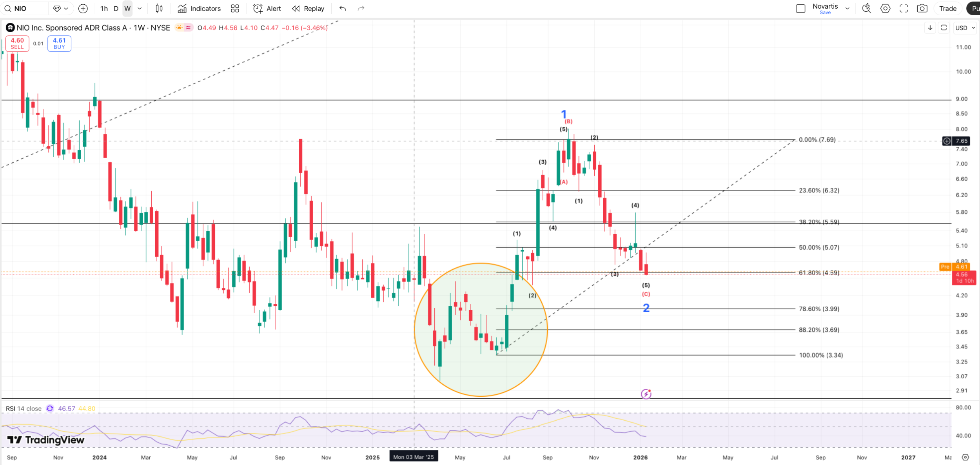The height and width of the screenshot is (465, 980).
Task: Switch to Daily timeframe
Action: point(116,9)
